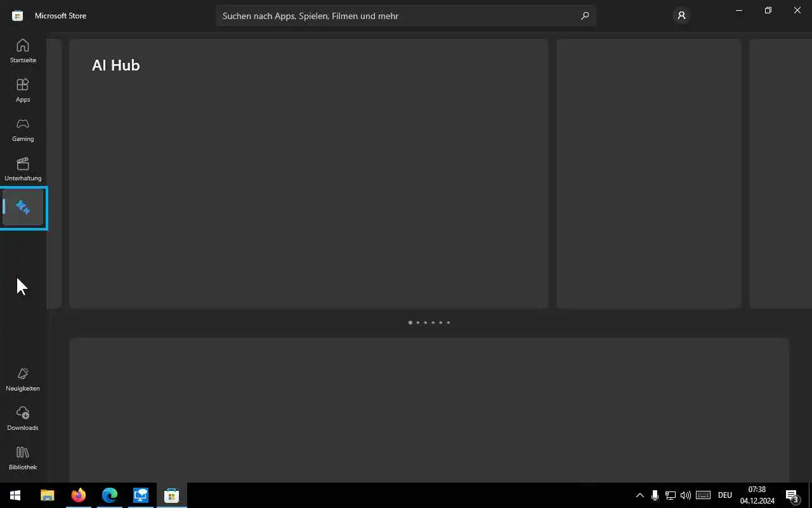Open the Unterhaltung entertainment section
The image size is (812, 508).
click(23, 169)
